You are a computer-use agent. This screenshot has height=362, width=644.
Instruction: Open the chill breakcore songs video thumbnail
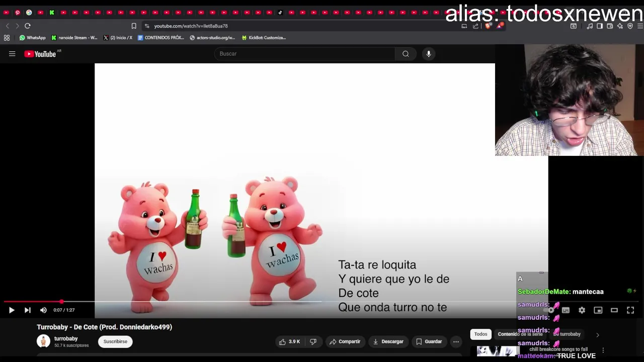click(498, 352)
